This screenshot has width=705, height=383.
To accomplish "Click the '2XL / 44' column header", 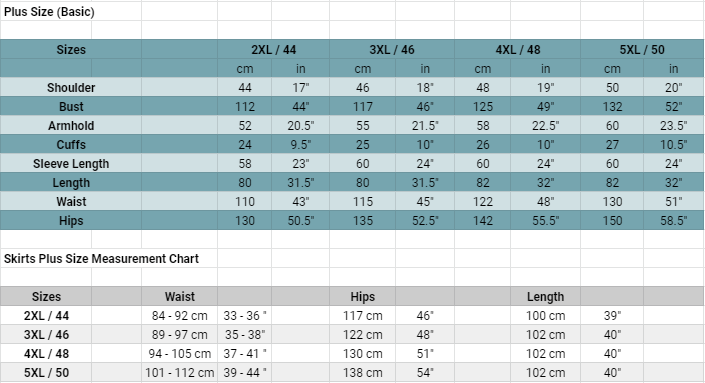I will [273, 49].
